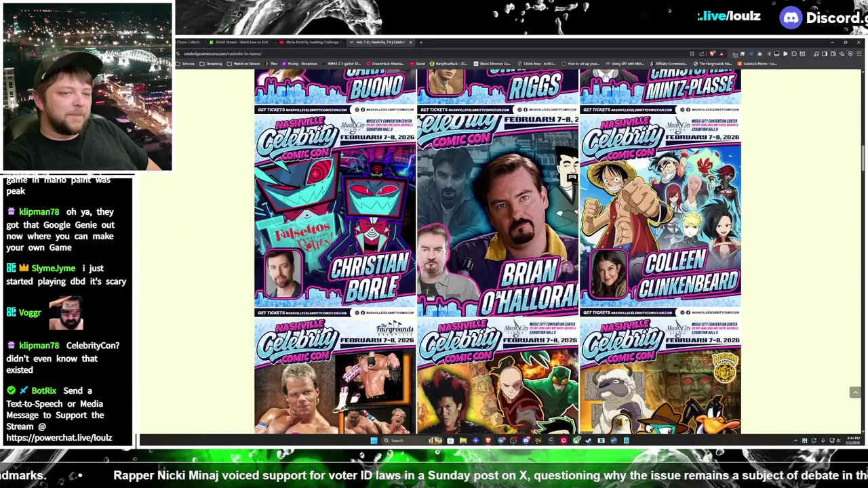868x488 pixels.
Task: Open Steam from the taskbar
Action: point(588,441)
